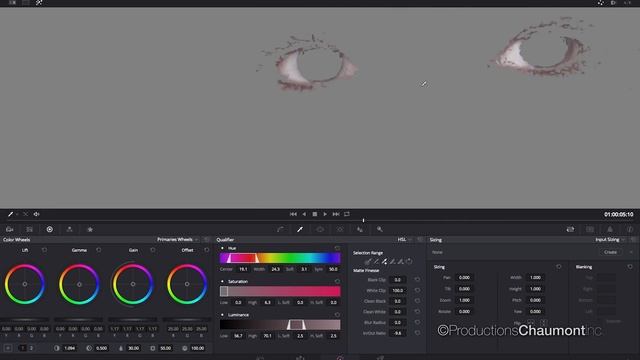Open the Power Window palette

click(320, 229)
